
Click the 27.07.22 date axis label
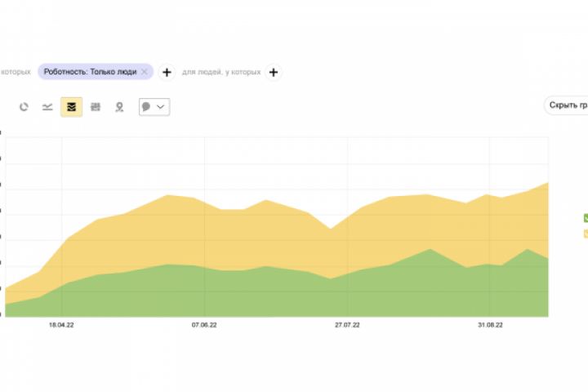(348, 325)
